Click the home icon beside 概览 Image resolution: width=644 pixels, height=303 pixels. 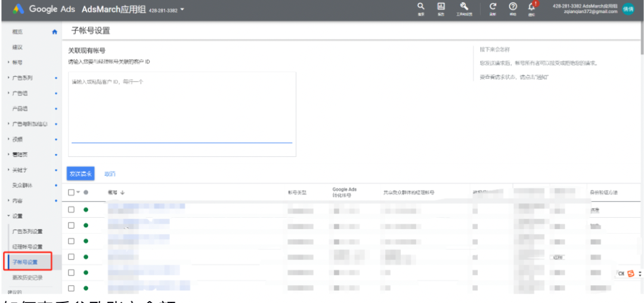(x=55, y=32)
